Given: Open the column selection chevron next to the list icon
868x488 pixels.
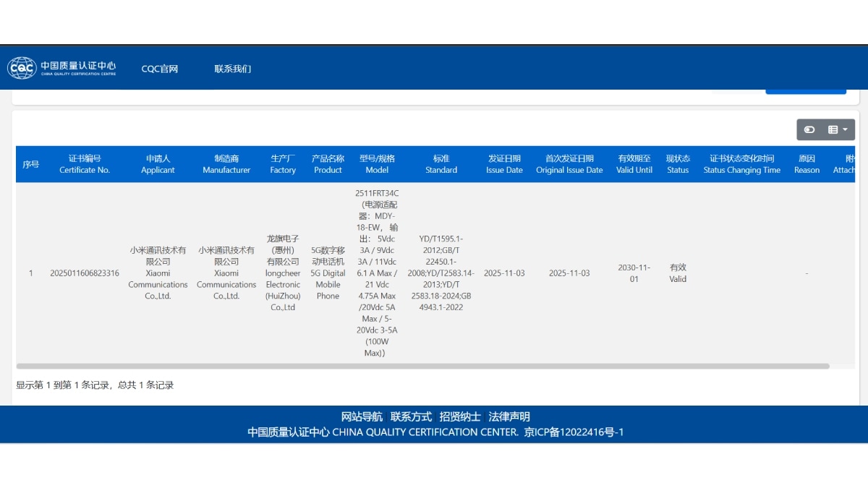Looking at the screenshot, I should tap(845, 129).
